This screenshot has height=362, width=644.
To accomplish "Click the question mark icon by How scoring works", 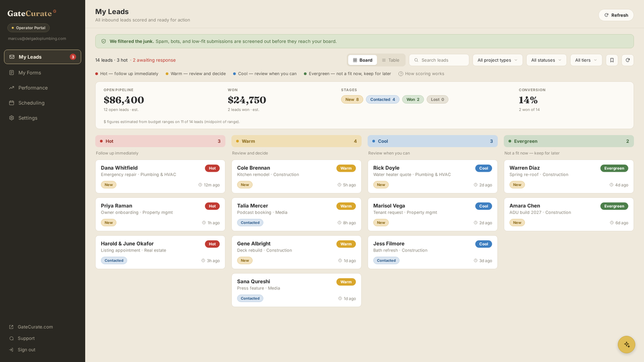I will point(401,73).
